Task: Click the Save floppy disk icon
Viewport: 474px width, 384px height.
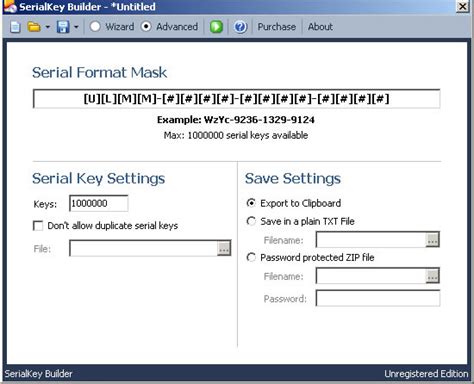Action: click(x=63, y=27)
